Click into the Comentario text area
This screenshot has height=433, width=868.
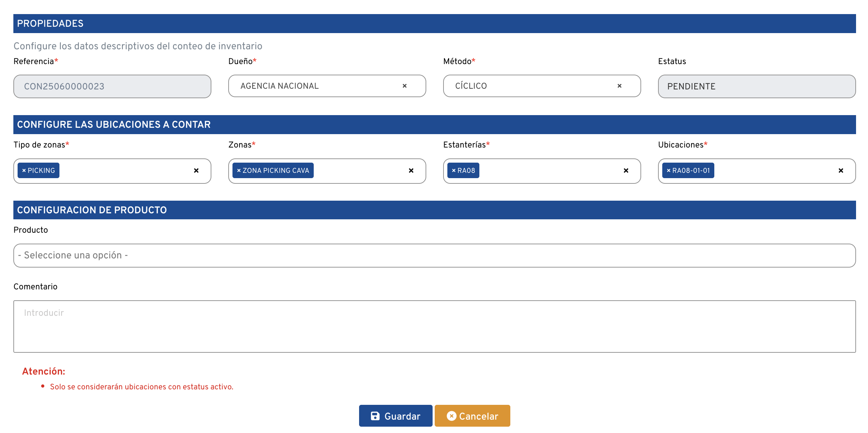pos(434,326)
